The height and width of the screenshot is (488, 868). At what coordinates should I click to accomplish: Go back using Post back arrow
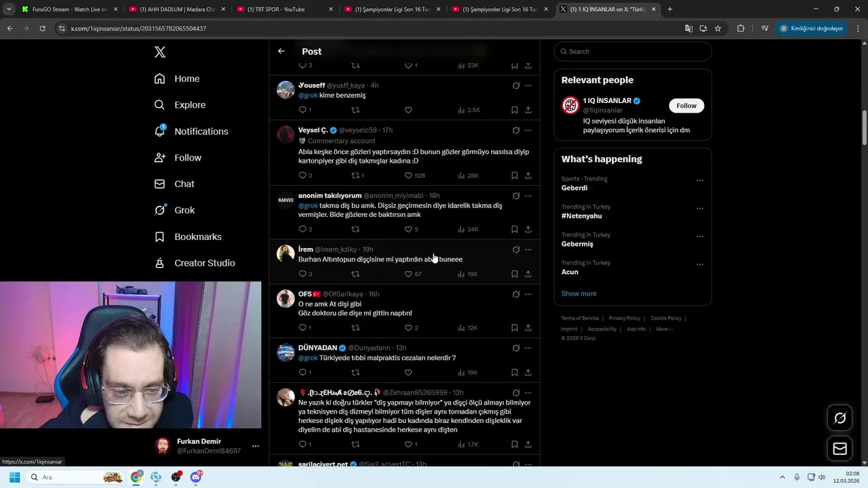(281, 52)
